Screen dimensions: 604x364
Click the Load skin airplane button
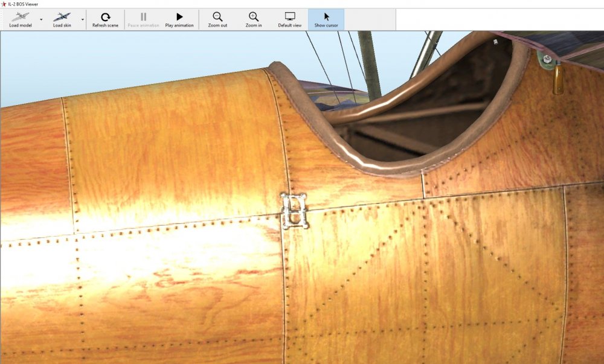click(x=62, y=19)
